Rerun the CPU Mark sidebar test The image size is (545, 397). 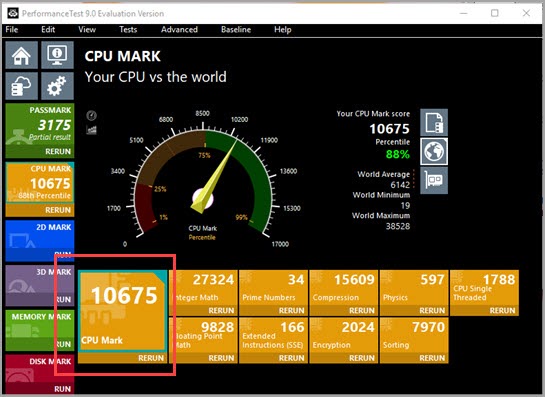click(58, 210)
